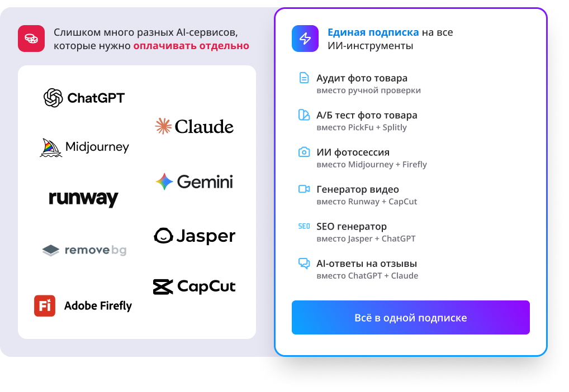Select the А/Б тест фото товара item

click(x=367, y=121)
